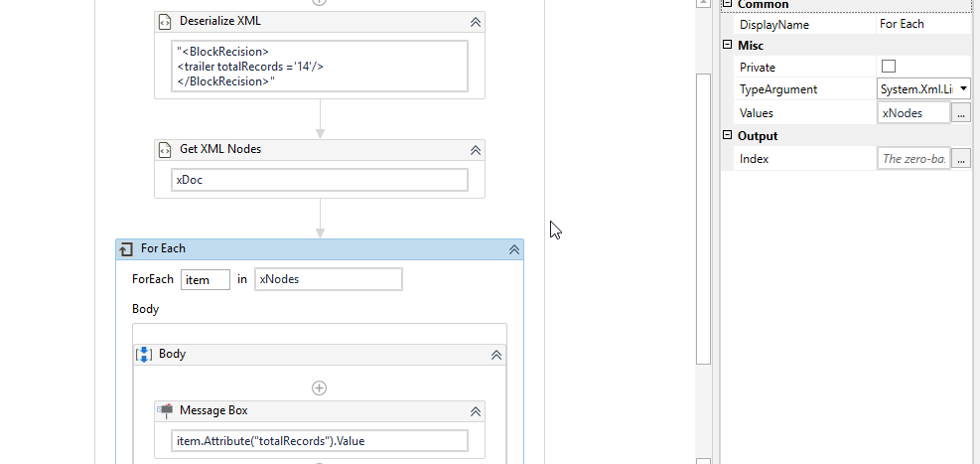
Task: Select the Get XML Nodes title
Action: (x=220, y=149)
